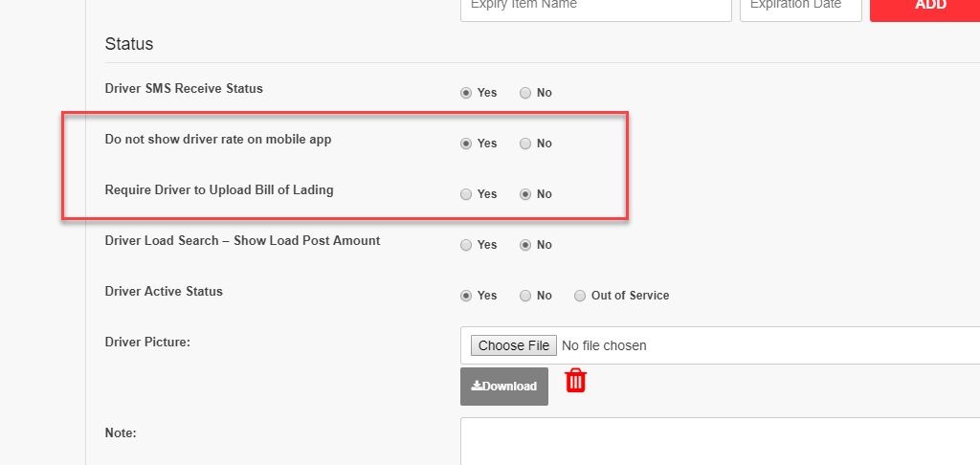Click the Driver Picture label
This screenshot has width=980, height=465.
[x=147, y=342]
